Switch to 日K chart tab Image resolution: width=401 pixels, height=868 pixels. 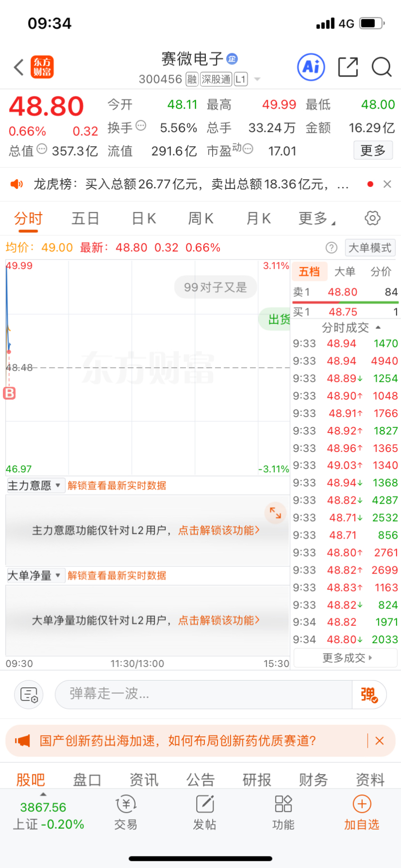click(x=144, y=218)
